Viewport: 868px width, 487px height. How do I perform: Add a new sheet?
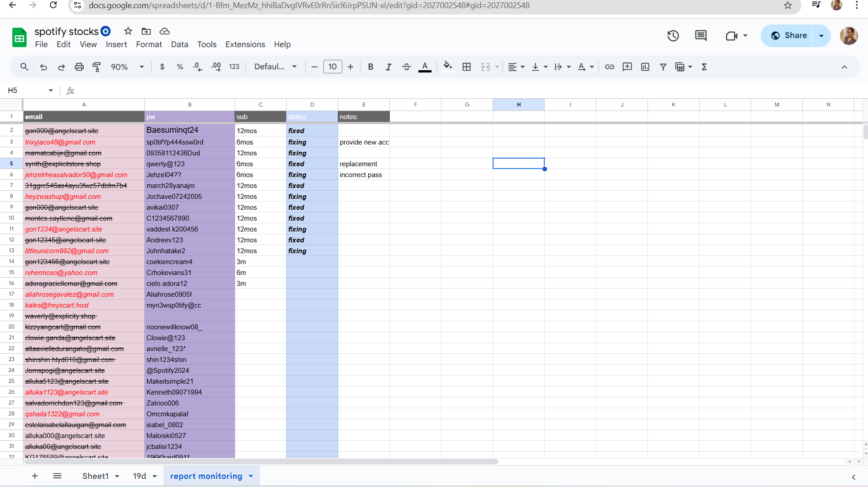[35, 476]
